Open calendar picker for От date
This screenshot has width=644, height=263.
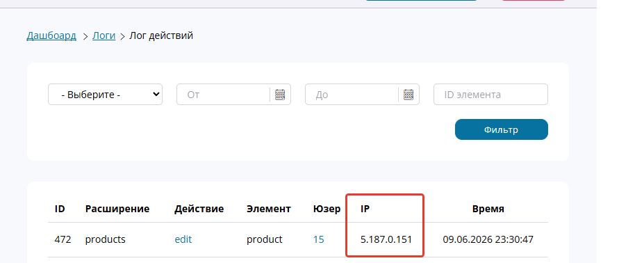(x=280, y=95)
